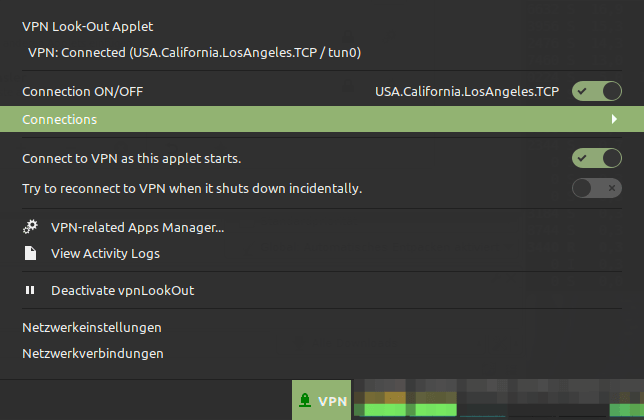This screenshot has height=420, width=644.
Task: Choose Deactivate vpnLookOut
Action: pos(122,291)
